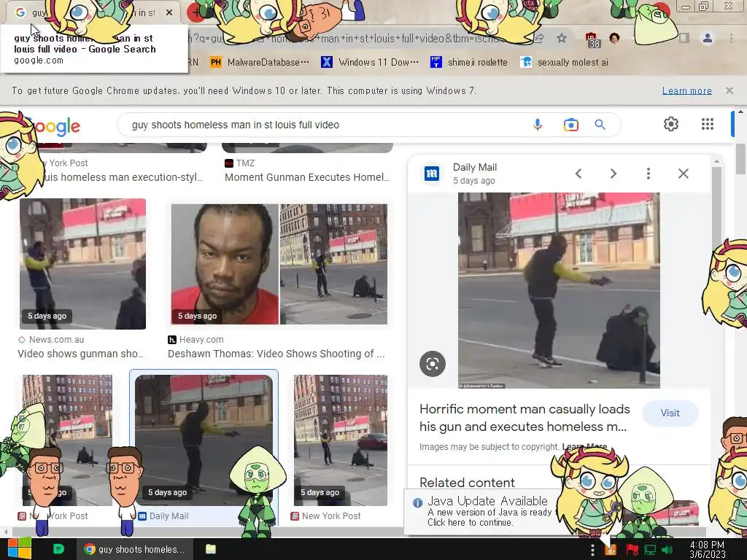Select the rightmost New York Post thumbnail
Viewport: 747px width, 560px height.
341,440
